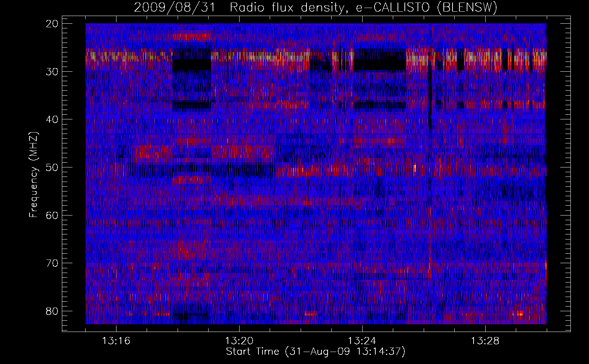589x364 pixels.
Task: Click the 'Start Time (31-Aug-09 13:14:37)' label
Action: click(316, 352)
